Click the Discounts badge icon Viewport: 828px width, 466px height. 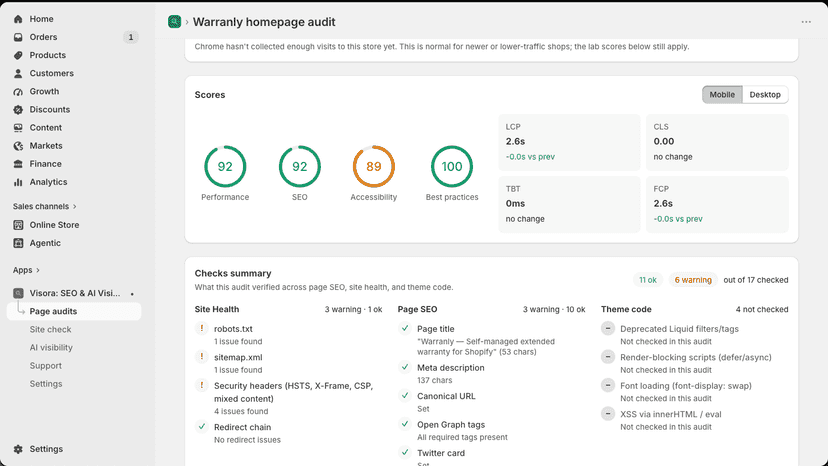pyautogui.click(x=18, y=109)
